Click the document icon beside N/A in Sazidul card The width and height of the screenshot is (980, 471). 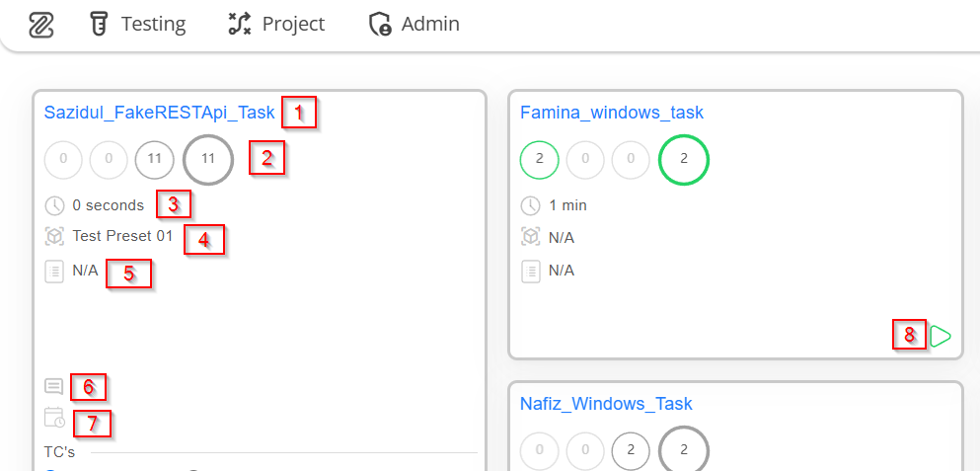point(55,273)
